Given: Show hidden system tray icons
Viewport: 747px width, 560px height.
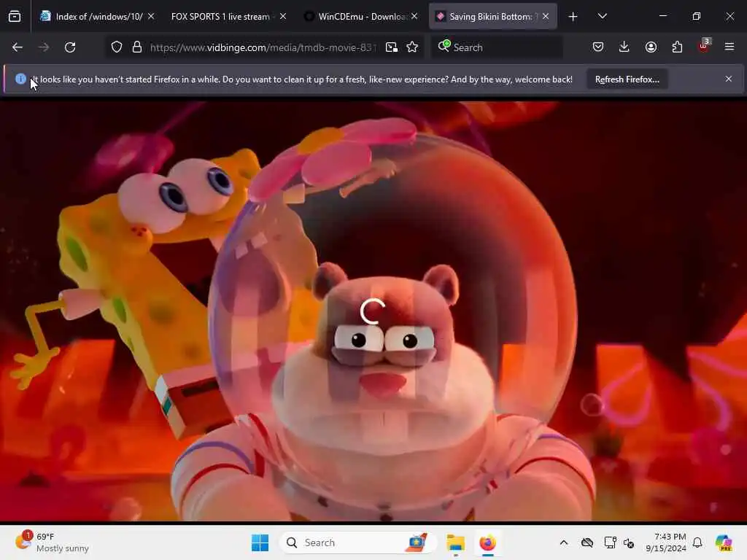Looking at the screenshot, I should [x=564, y=542].
